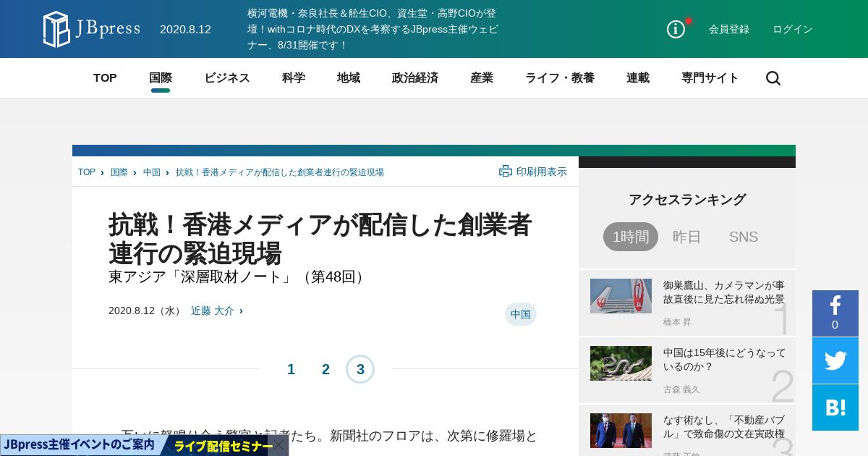This screenshot has width=868, height=456.
Task: Switch ranking to 昨日 tab
Action: pos(687,237)
